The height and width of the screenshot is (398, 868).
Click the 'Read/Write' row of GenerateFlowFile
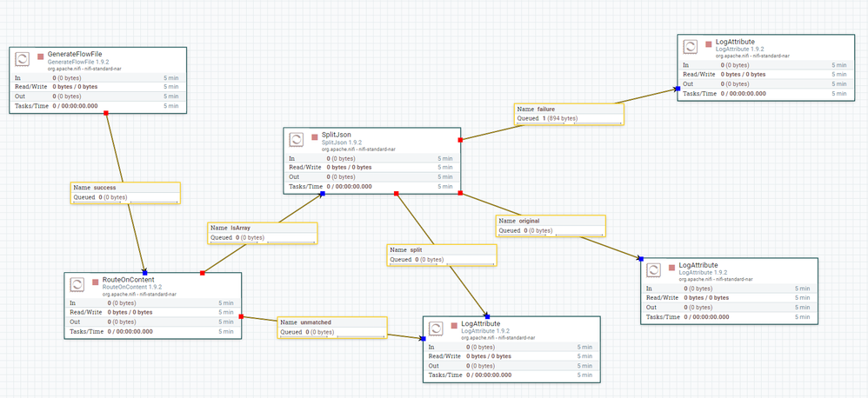coord(98,87)
